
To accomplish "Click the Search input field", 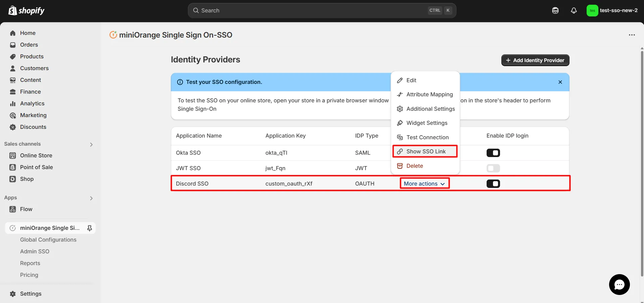I will 322,11.
